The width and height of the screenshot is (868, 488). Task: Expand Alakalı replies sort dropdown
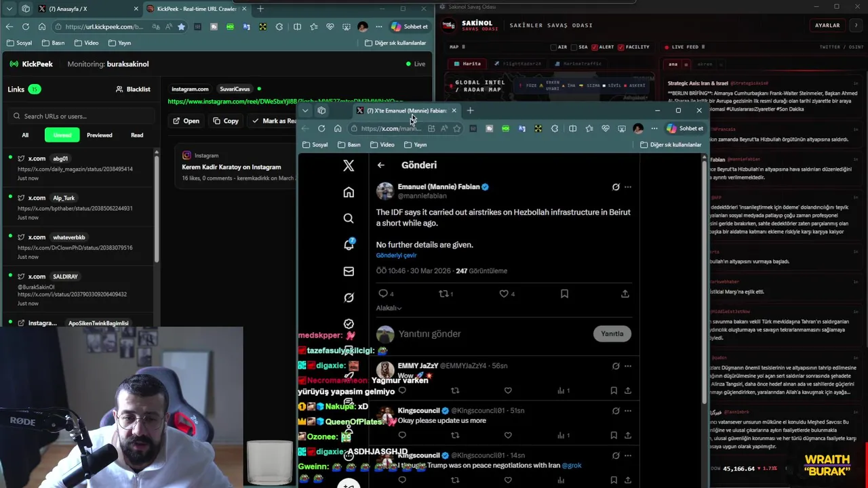pyautogui.click(x=389, y=308)
